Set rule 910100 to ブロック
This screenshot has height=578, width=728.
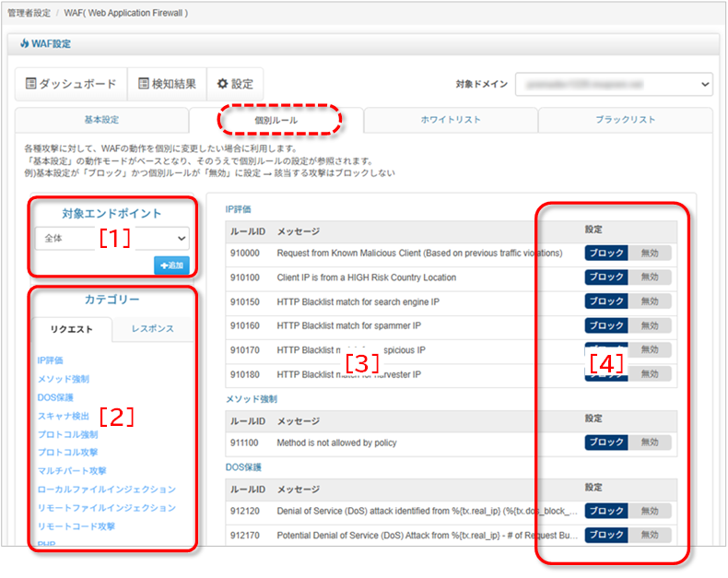coord(606,277)
